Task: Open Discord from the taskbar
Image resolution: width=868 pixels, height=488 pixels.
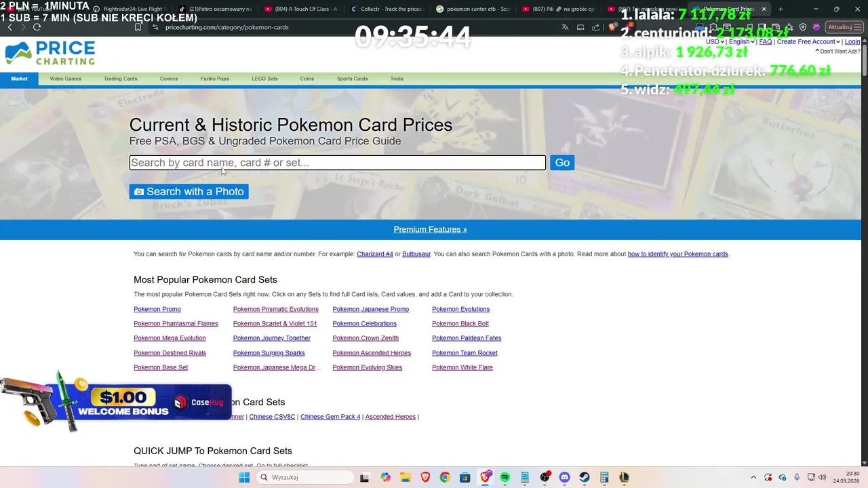Action: (565, 477)
